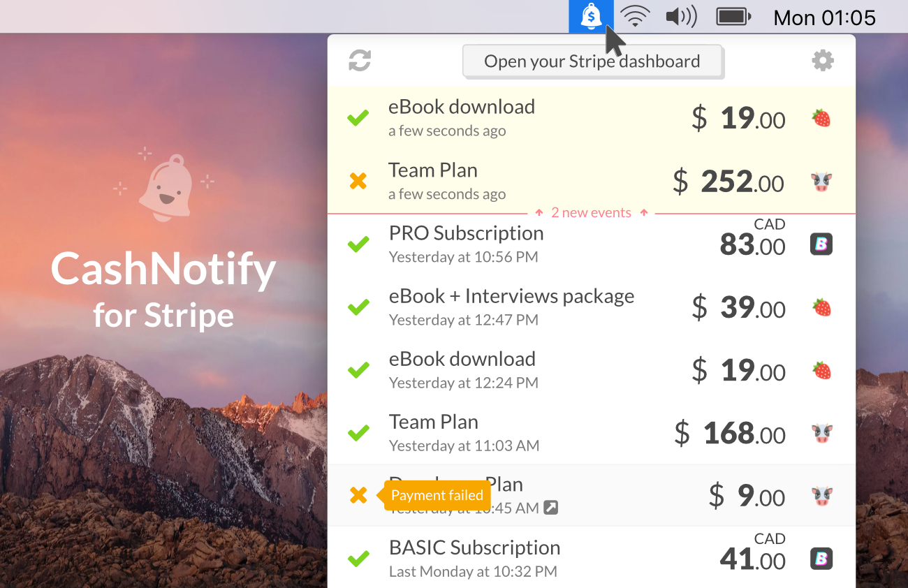
Task: Click the $168.00 amount
Action: pos(730,434)
